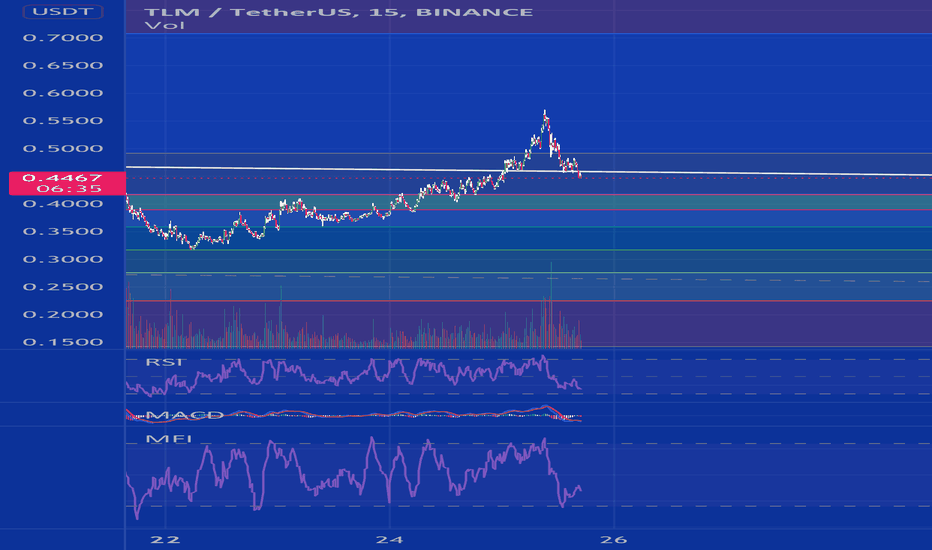Select the white trend line
The width and height of the screenshot is (932, 550).
tap(528, 171)
